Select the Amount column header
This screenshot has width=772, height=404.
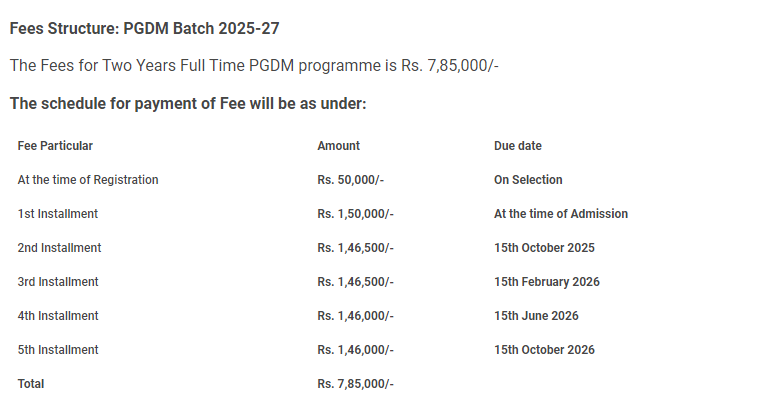338,146
